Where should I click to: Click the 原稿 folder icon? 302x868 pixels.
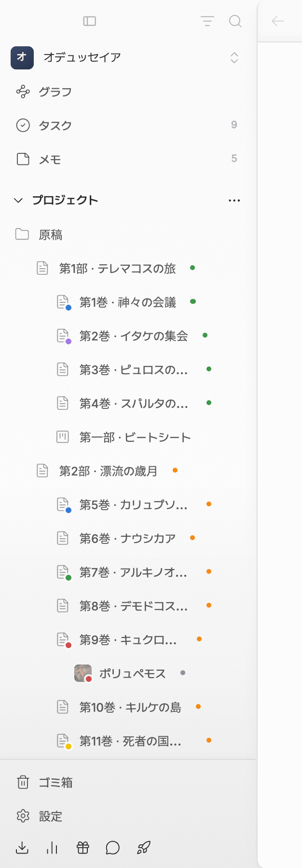tap(22, 234)
